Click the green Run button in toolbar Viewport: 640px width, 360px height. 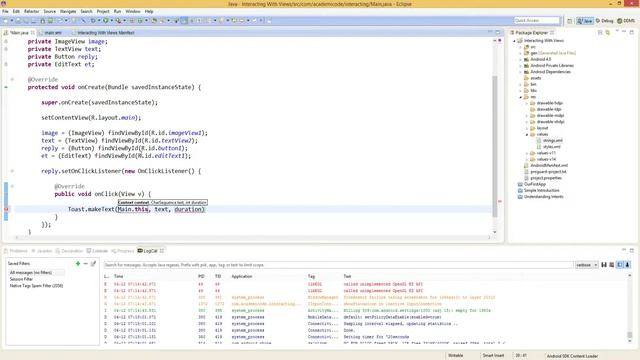[x=105, y=20]
